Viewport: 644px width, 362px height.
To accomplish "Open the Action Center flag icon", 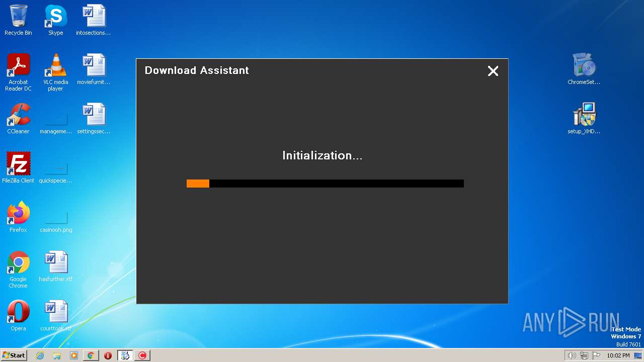I will point(596,355).
